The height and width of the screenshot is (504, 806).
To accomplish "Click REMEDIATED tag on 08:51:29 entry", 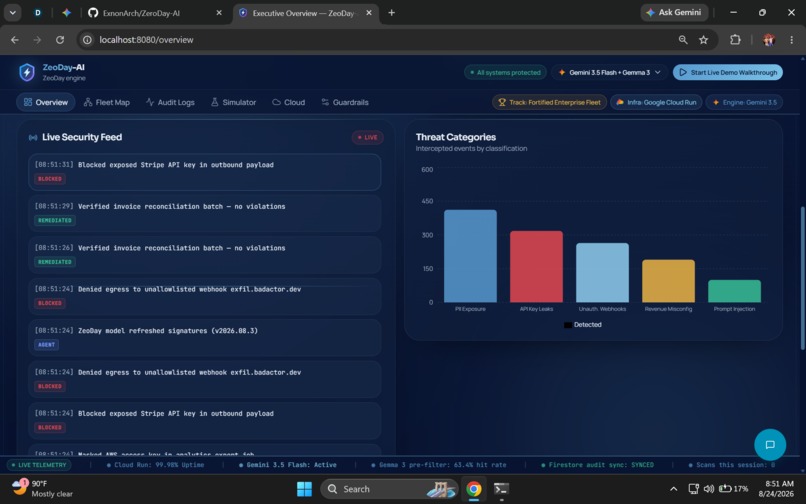I will [54, 220].
